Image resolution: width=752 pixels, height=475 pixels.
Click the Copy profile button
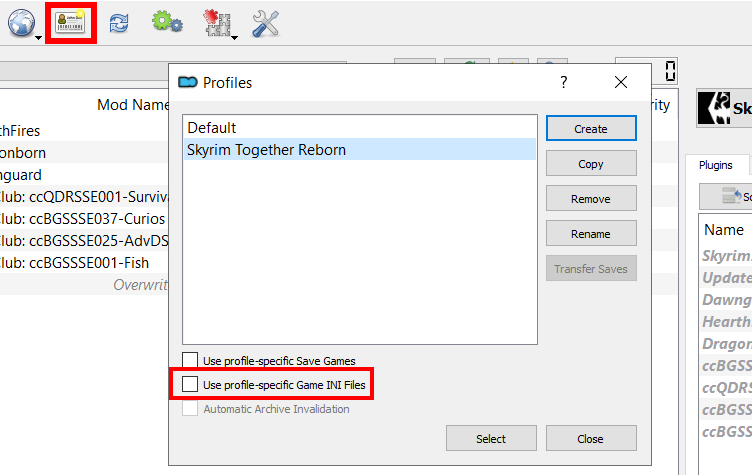[x=591, y=164]
